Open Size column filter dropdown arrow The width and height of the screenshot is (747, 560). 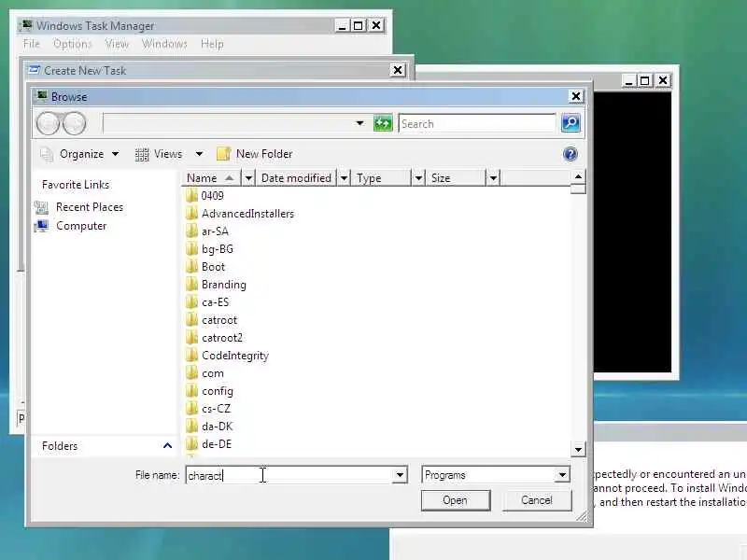(x=493, y=178)
